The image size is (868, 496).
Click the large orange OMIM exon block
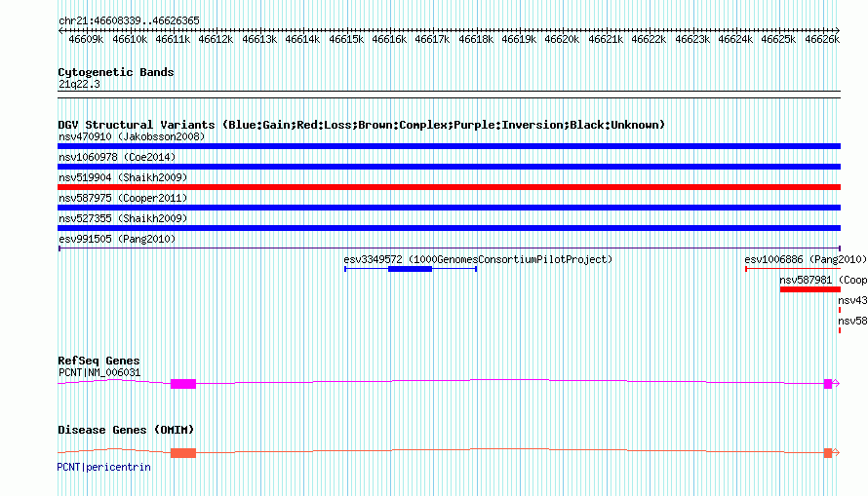coord(183,453)
